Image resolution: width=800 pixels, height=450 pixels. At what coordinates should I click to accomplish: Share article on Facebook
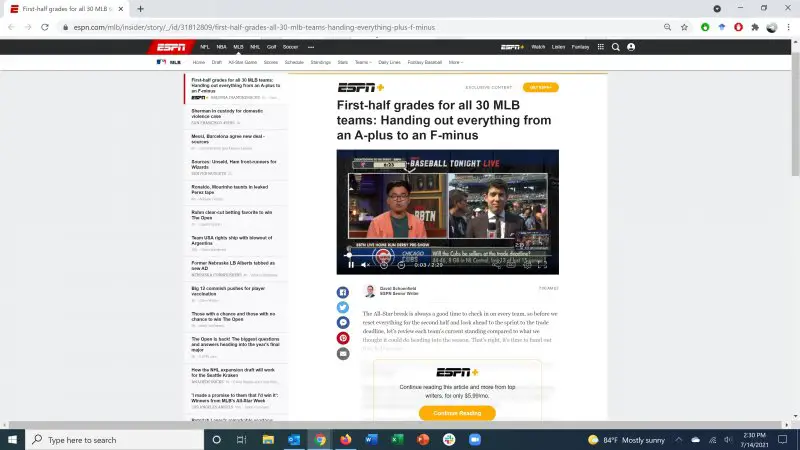pos(343,293)
